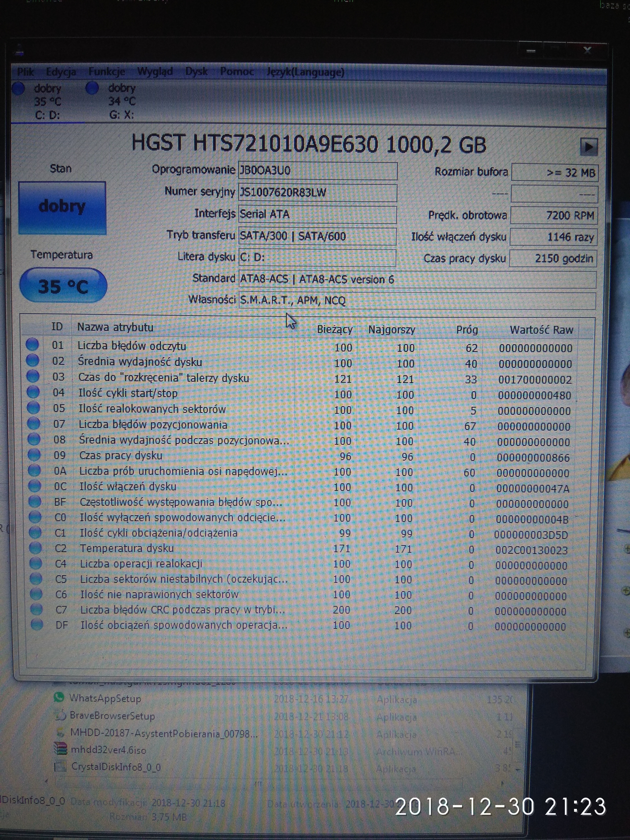
Task: Click status dot for attribute 03 spin-up time
Action: tap(33, 376)
